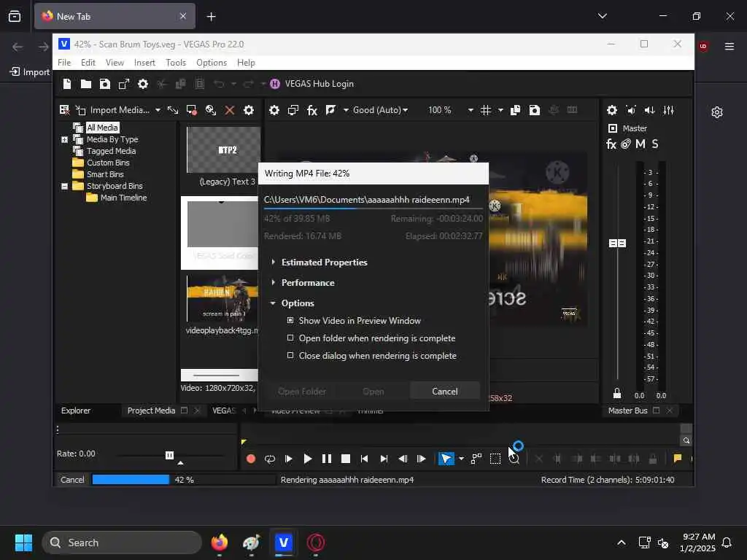Viewport: 747px width, 560px height.
Task: Click the New project icon
Action: pyautogui.click(x=67, y=84)
